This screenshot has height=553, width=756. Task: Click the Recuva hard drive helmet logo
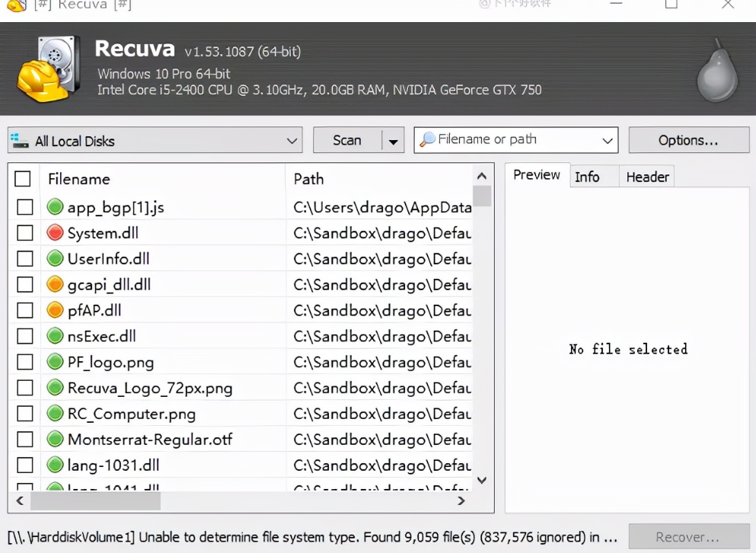pos(48,69)
